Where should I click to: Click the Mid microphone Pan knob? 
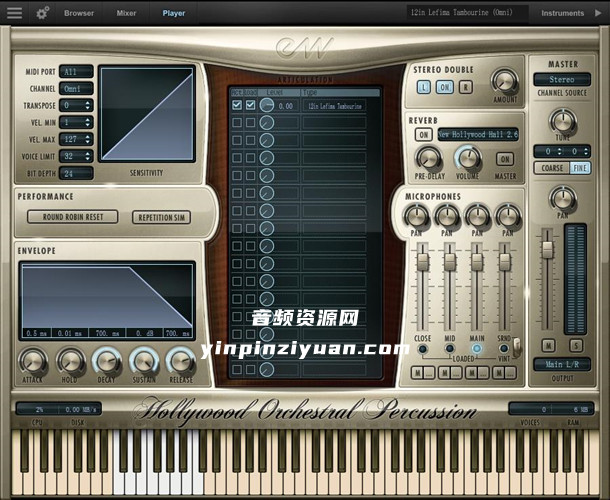point(447,216)
